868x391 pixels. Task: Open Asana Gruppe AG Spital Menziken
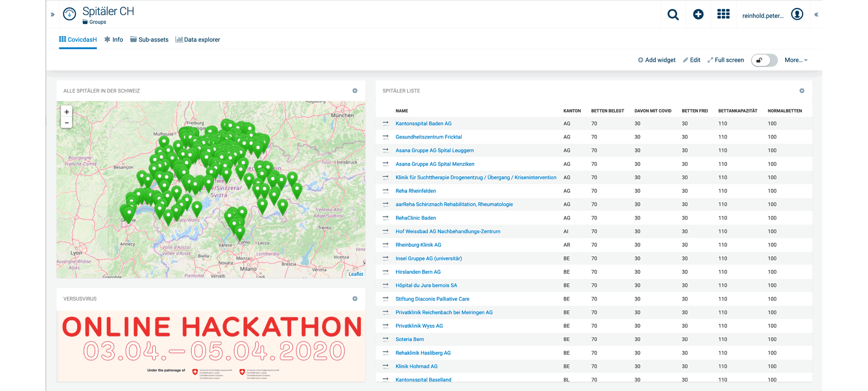[435, 164]
